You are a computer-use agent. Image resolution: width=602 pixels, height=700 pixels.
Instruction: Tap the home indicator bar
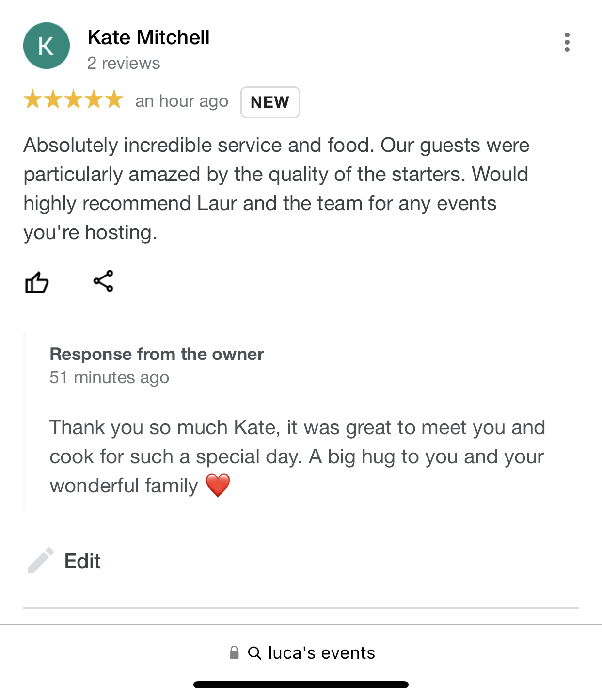point(301,684)
